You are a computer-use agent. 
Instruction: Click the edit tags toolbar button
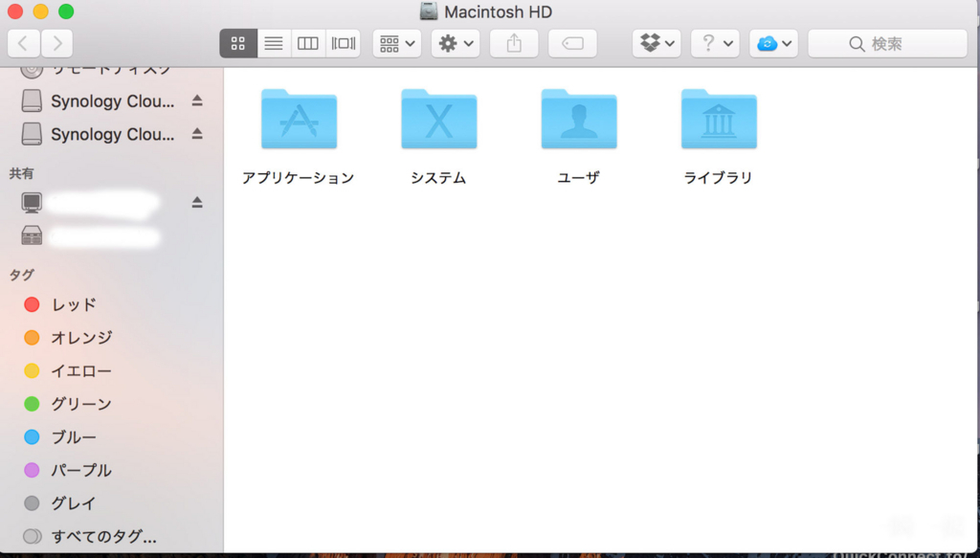[x=572, y=43]
